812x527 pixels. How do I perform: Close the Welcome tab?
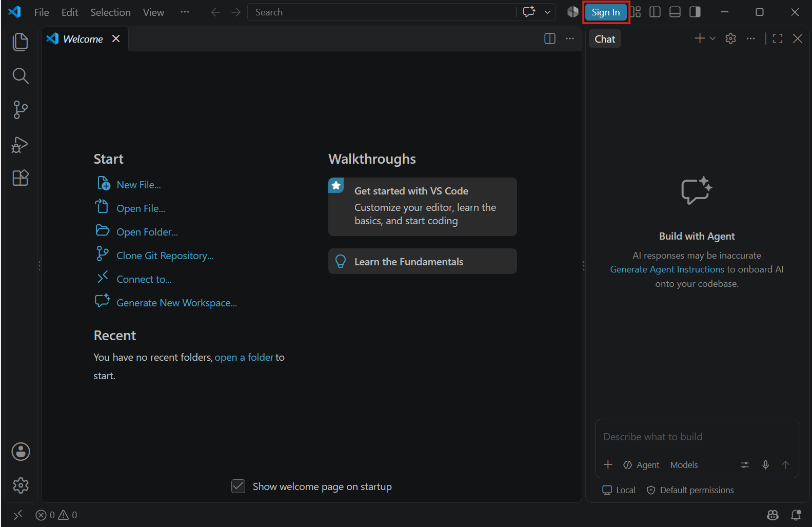(x=116, y=38)
